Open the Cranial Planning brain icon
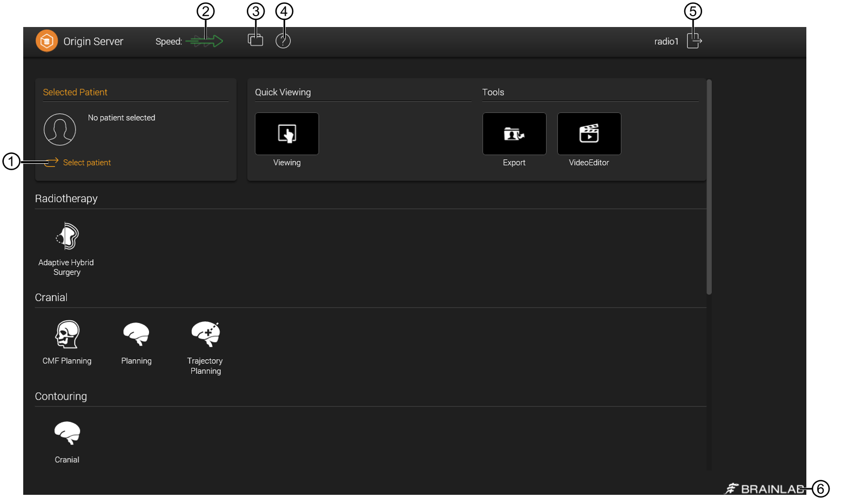Screen dimensions: 842x504 click(x=136, y=334)
